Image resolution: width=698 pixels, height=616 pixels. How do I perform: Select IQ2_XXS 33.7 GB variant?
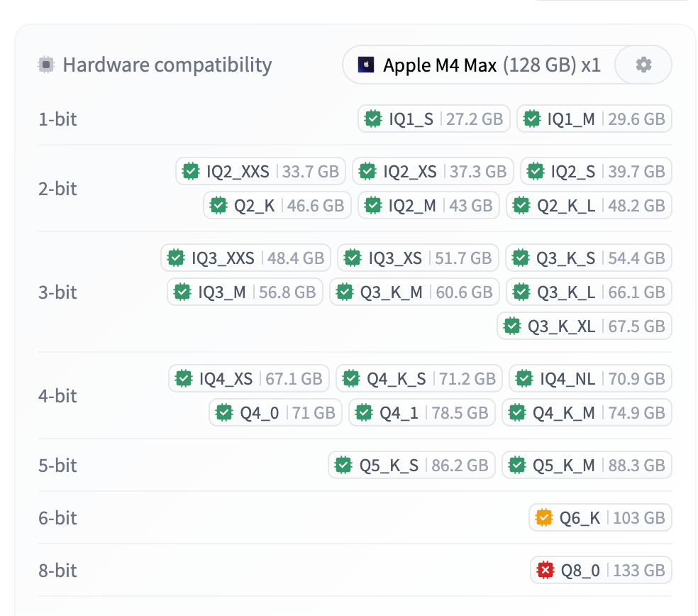tap(260, 171)
